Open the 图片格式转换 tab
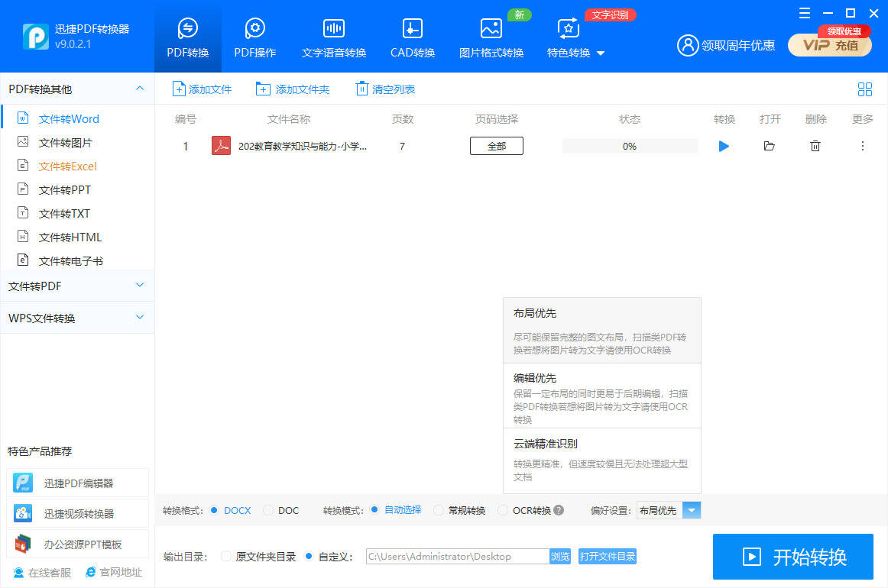Image resolution: width=888 pixels, height=588 pixels. [491, 37]
